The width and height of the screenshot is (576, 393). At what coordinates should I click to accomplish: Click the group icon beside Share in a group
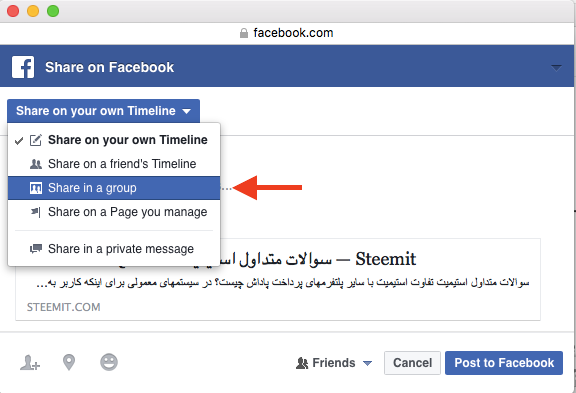coord(36,188)
